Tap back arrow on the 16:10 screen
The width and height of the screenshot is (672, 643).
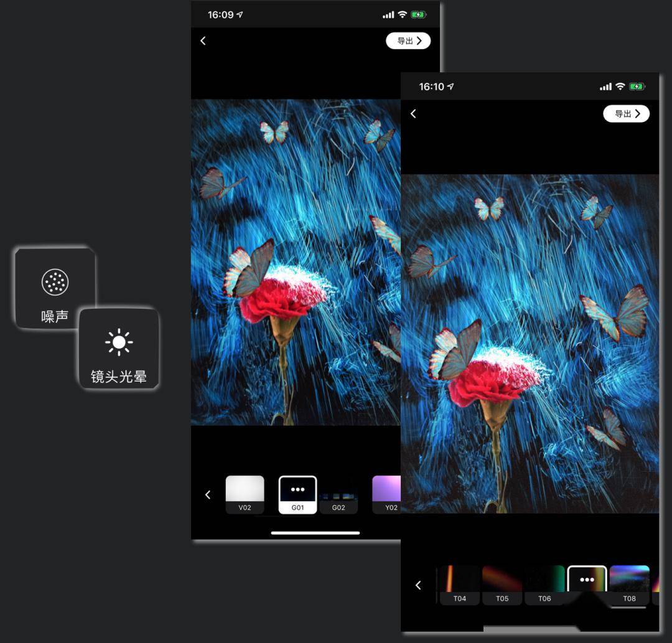coord(413,114)
